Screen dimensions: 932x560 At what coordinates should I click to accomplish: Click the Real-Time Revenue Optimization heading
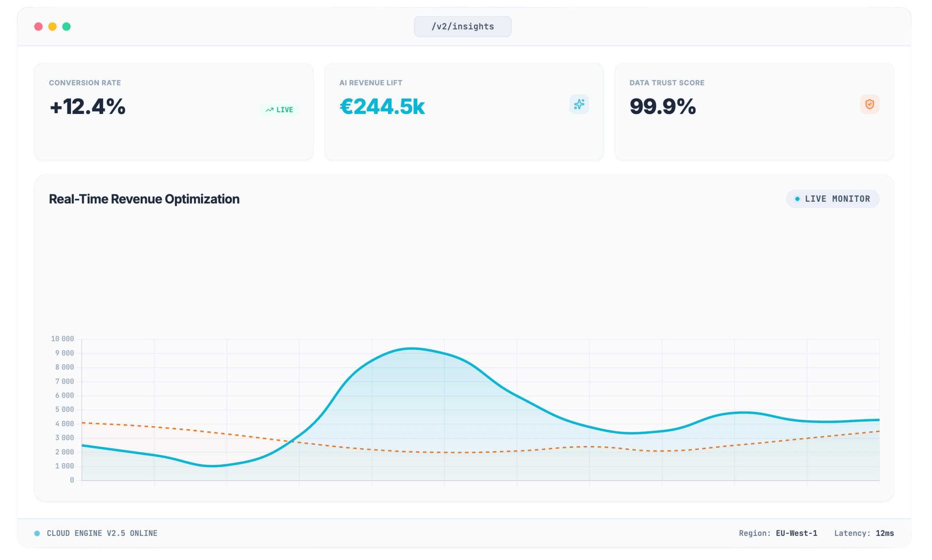pyautogui.click(x=144, y=199)
